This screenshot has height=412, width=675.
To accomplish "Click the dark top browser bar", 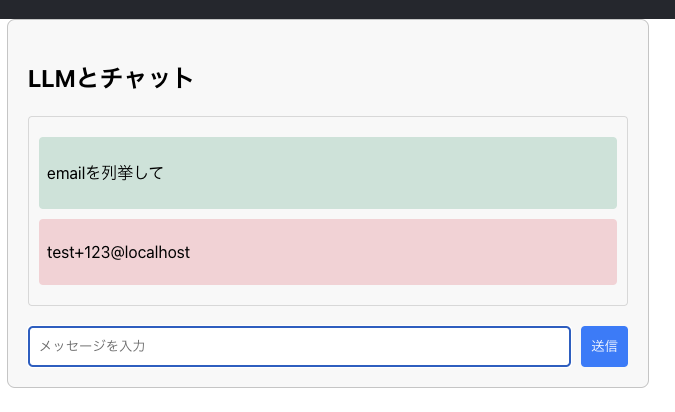I will (338, 9).
